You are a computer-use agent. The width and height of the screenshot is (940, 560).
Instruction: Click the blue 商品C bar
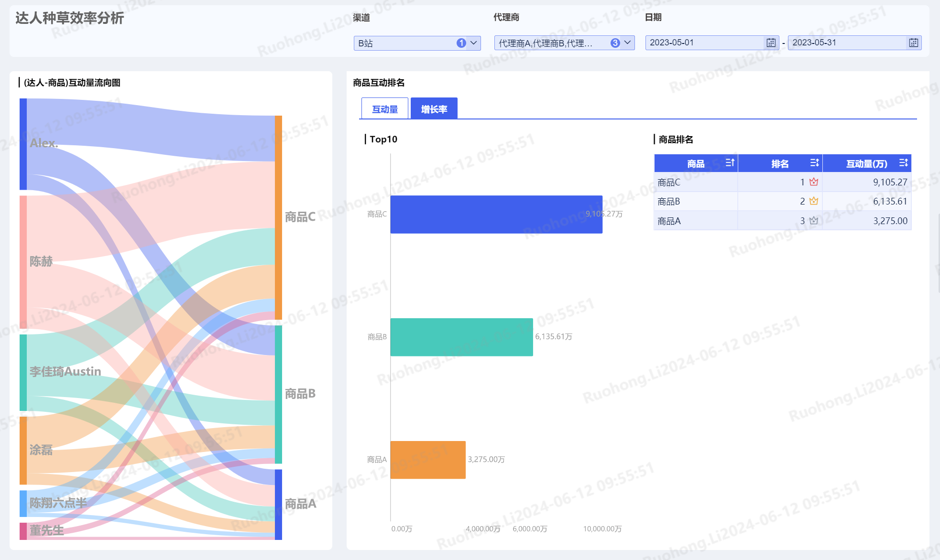(496, 214)
